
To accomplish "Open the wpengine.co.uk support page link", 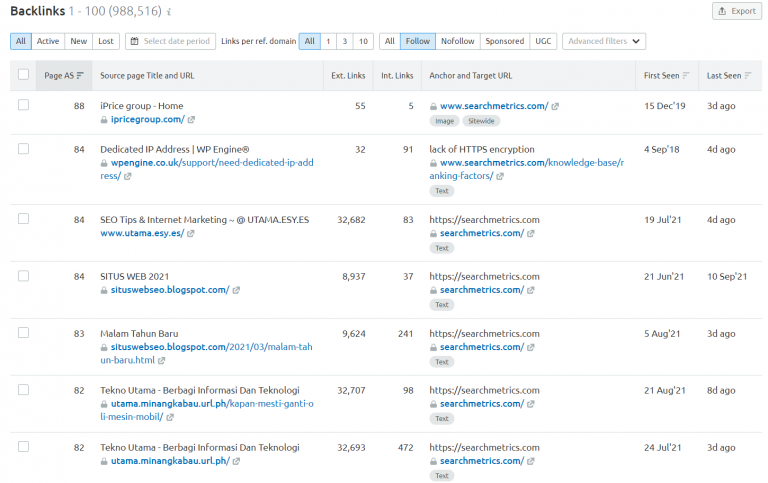I will click(x=207, y=169).
